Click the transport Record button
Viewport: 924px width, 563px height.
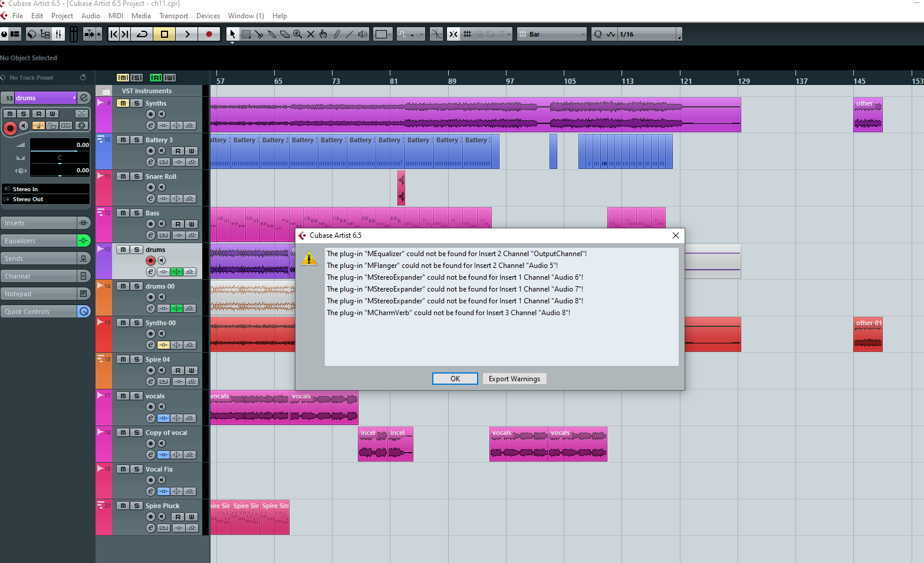coord(209,34)
